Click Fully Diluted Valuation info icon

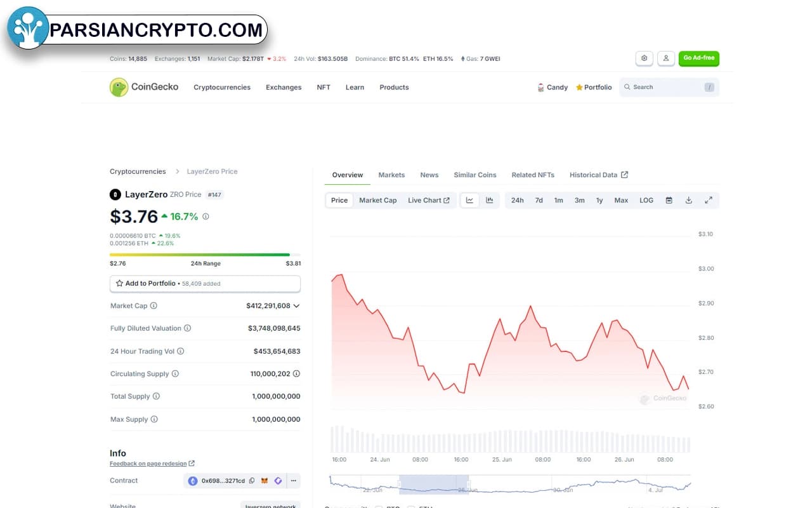click(187, 328)
